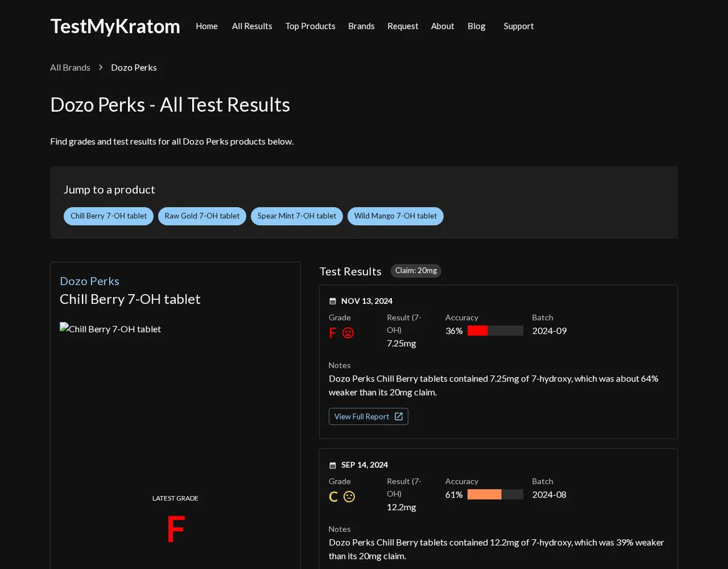Click the calendar icon beside SEP 14, 2024

click(x=332, y=465)
